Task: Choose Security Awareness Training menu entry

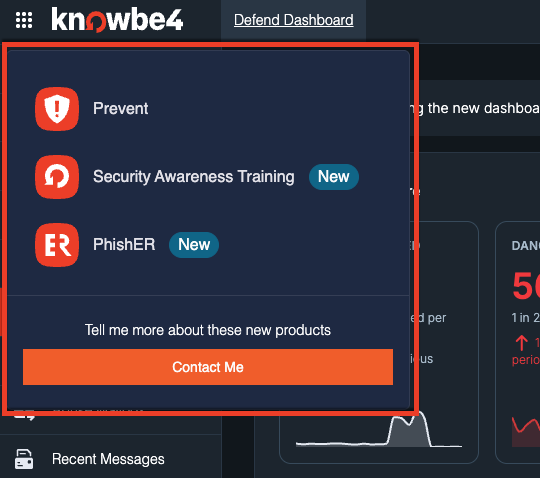Action: coord(194,177)
